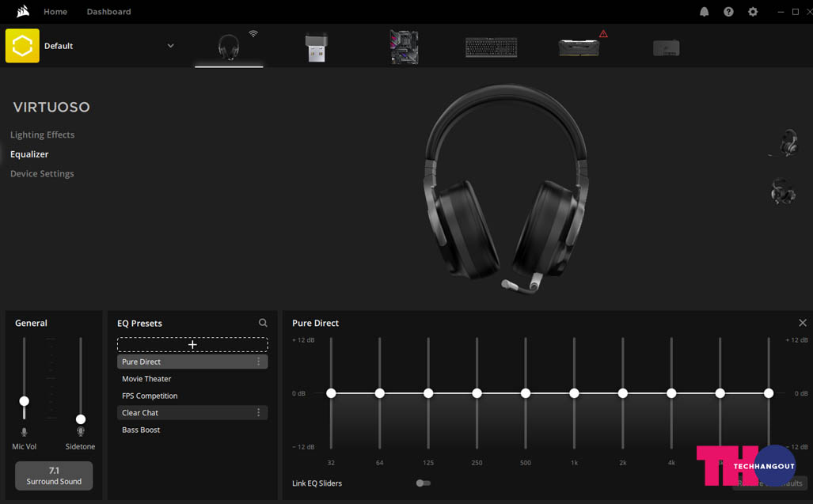
Task: Click the General panel heading
Action: (31, 323)
